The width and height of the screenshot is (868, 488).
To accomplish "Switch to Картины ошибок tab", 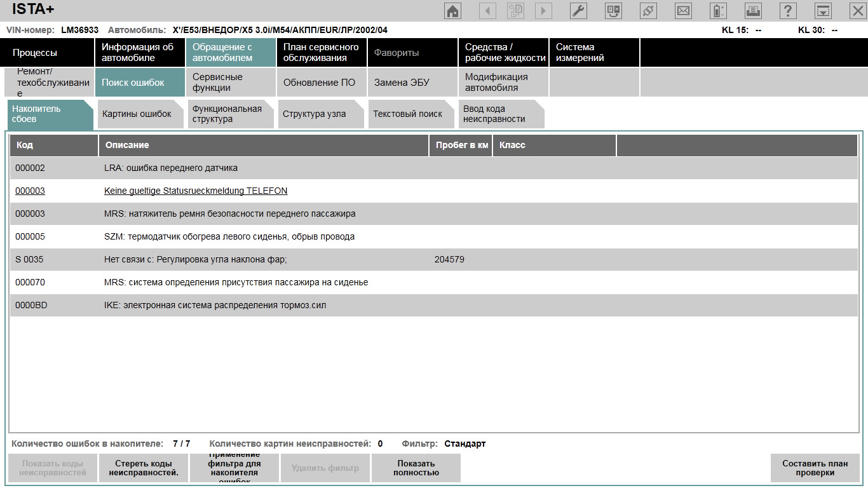I will pos(140,114).
